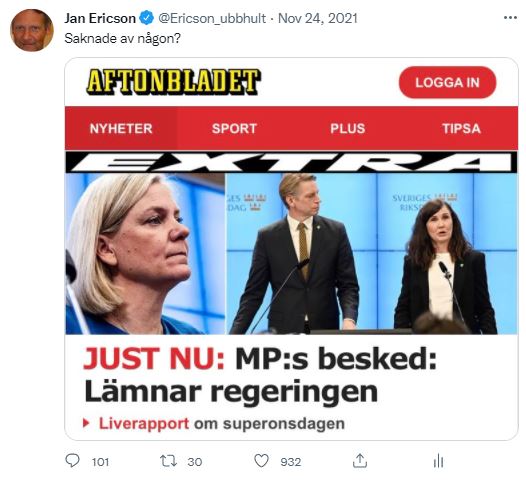The width and height of the screenshot is (526, 480).
Task: Select the TIPSA tab
Action: click(x=461, y=128)
